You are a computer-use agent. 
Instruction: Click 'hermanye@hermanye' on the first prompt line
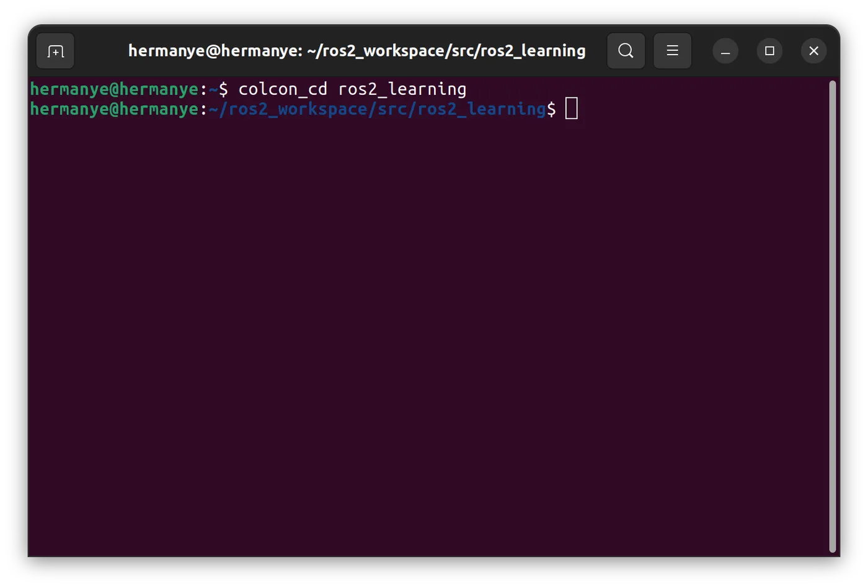pos(114,89)
